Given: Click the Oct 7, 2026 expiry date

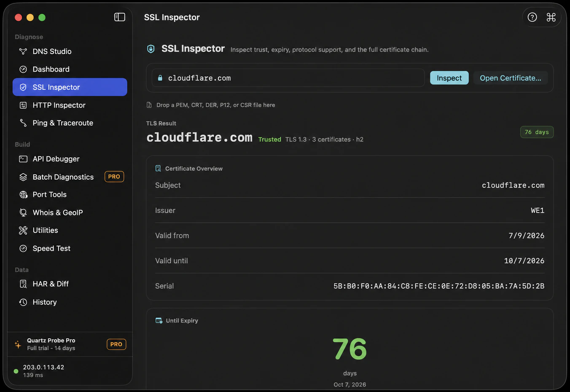Looking at the screenshot, I should point(350,385).
